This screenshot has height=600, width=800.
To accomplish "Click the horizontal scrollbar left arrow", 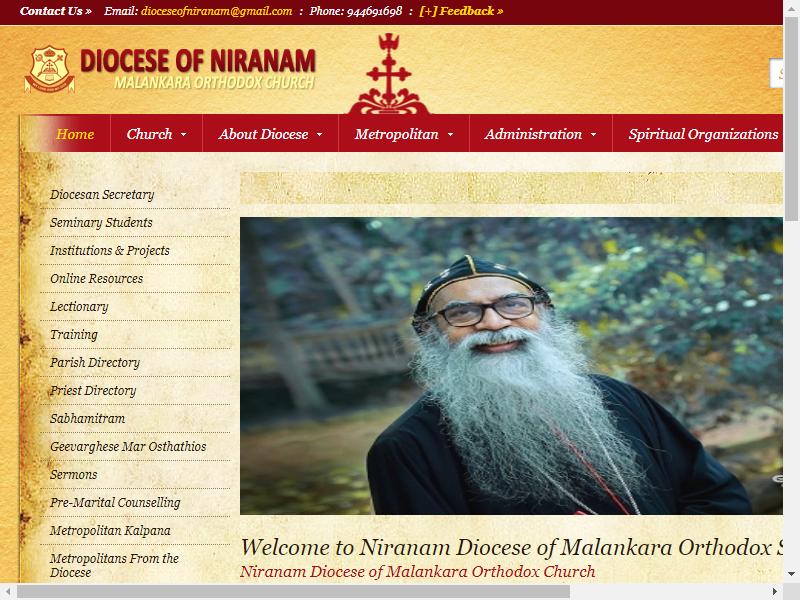I will 7,591.
